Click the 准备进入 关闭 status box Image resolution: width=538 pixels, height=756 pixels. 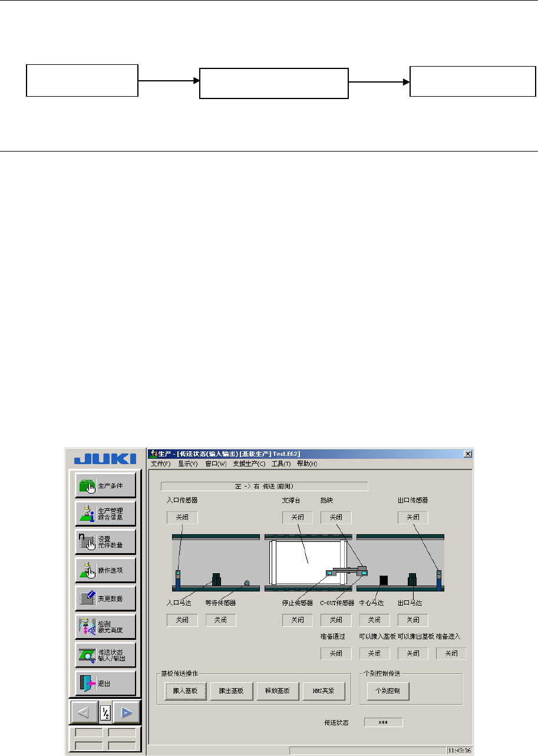coord(451,653)
